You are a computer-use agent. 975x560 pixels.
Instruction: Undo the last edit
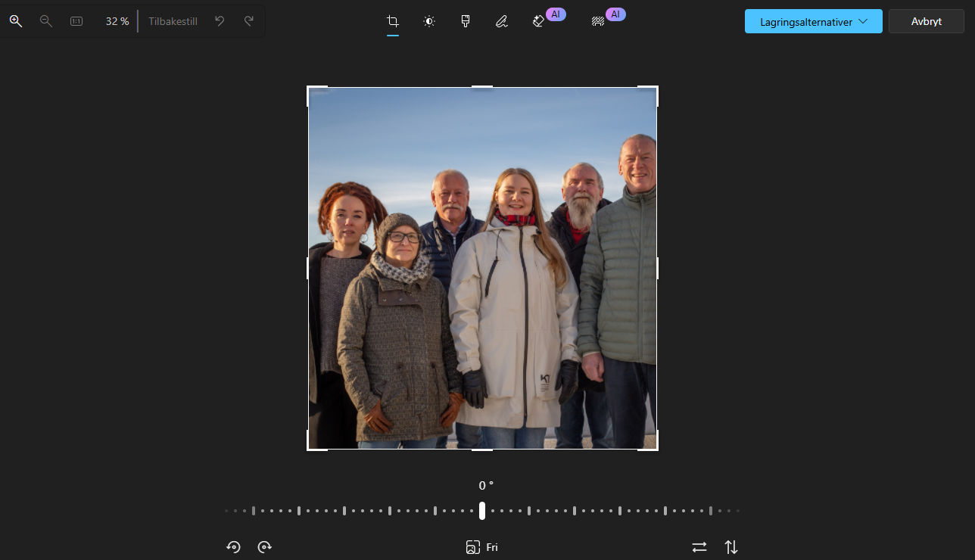(x=220, y=21)
